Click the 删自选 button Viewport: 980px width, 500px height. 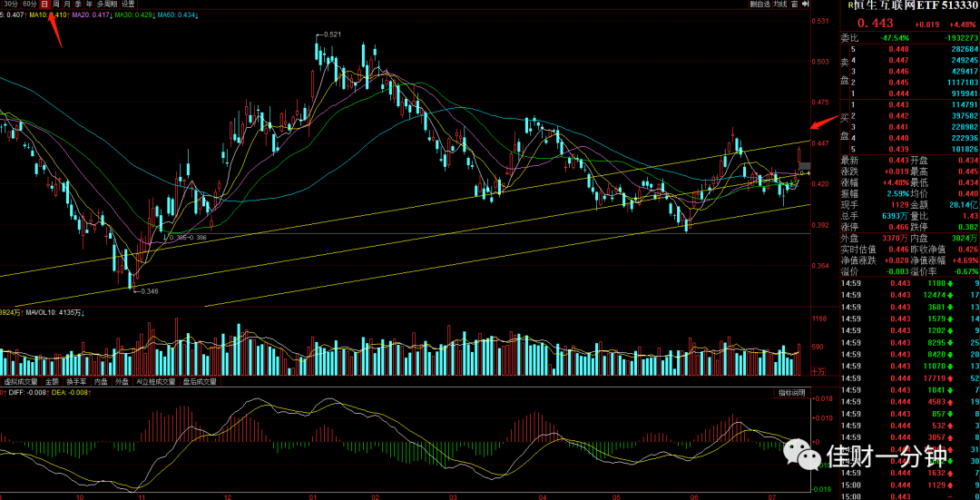tap(760, 4)
